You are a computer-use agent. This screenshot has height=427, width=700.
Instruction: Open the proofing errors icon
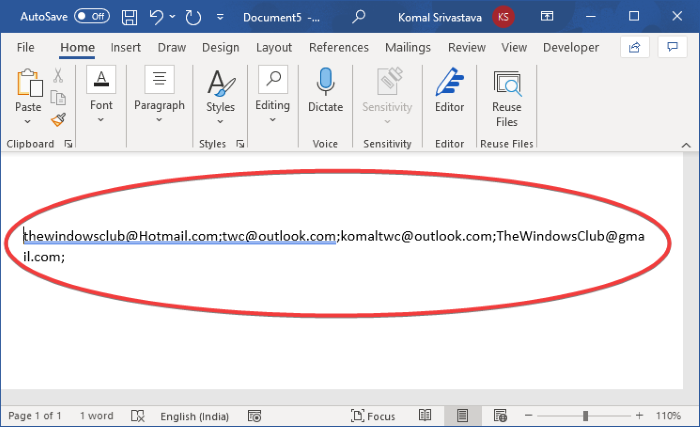point(138,416)
